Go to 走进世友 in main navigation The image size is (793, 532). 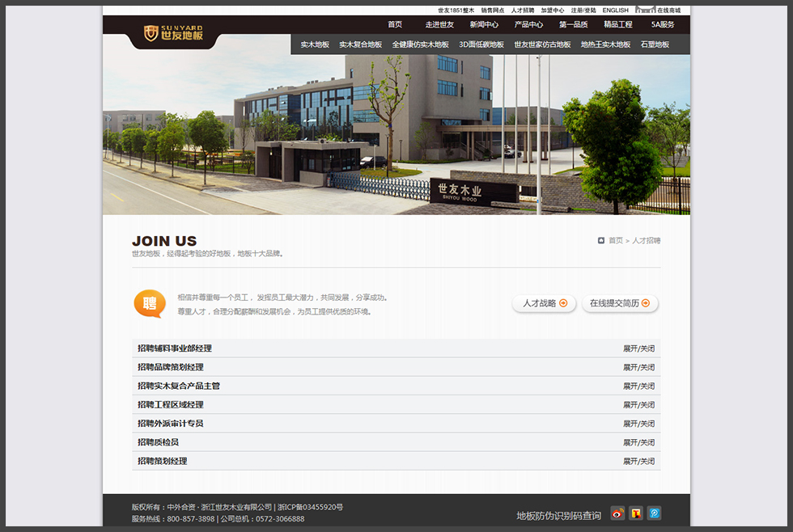click(439, 24)
